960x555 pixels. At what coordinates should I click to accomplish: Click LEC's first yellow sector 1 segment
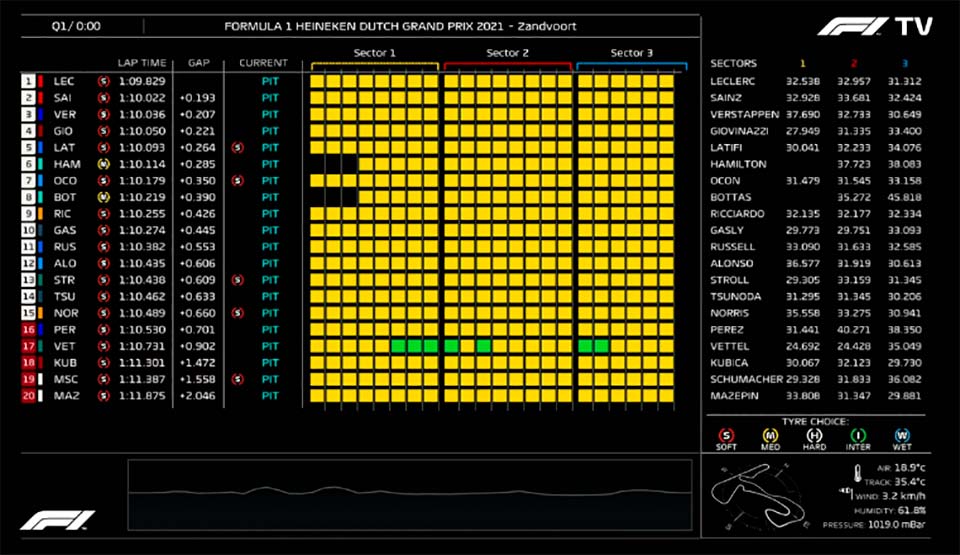tap(317, 81)
